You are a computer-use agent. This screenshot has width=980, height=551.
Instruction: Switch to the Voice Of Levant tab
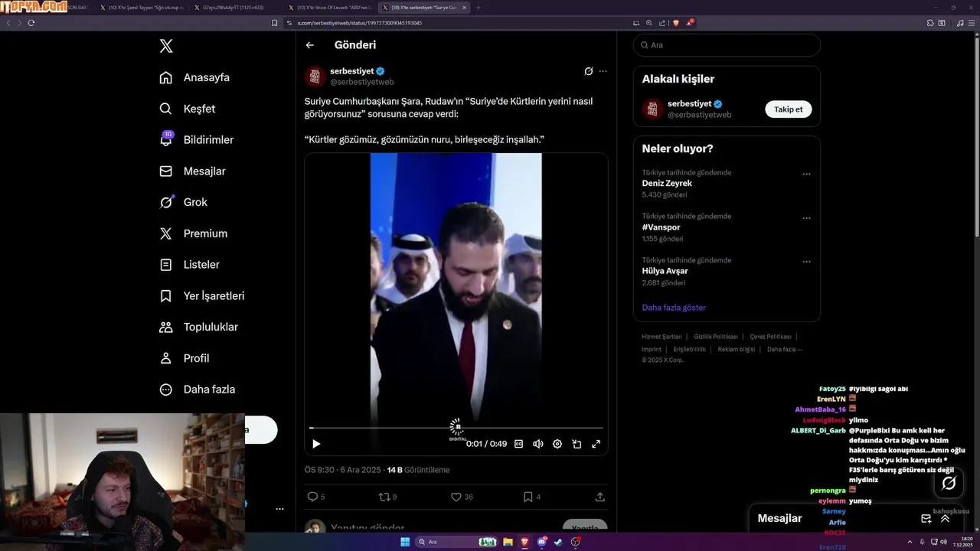pos(330,7)
